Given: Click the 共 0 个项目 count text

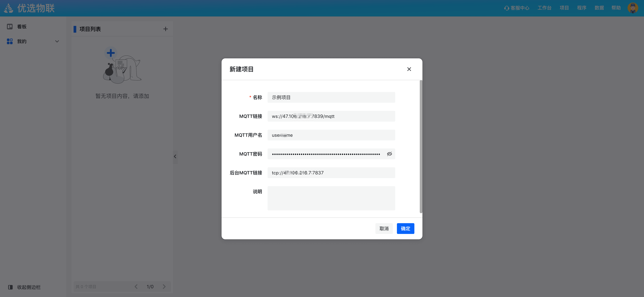Looking at the screenshot, I should click(86, 287).
